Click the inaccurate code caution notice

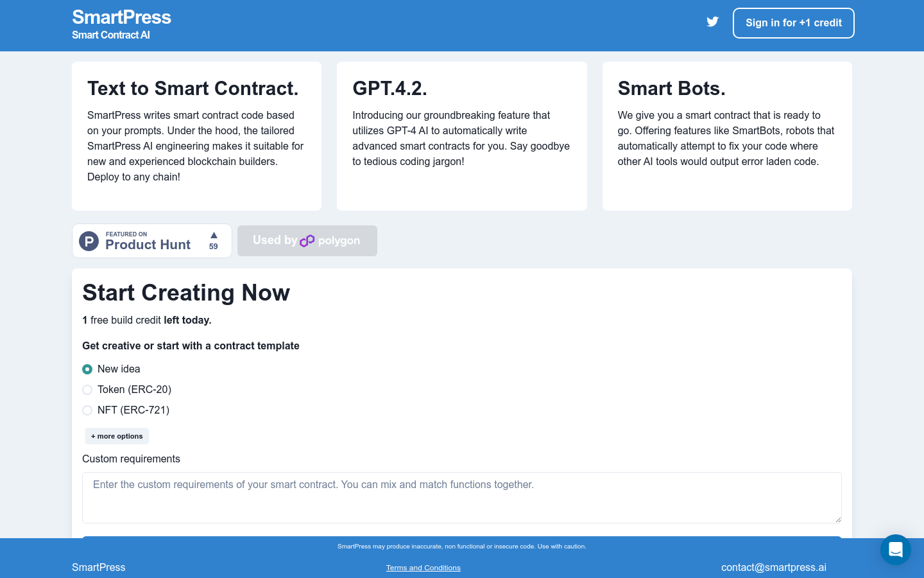pyautogui.click(x=462, y=547)
